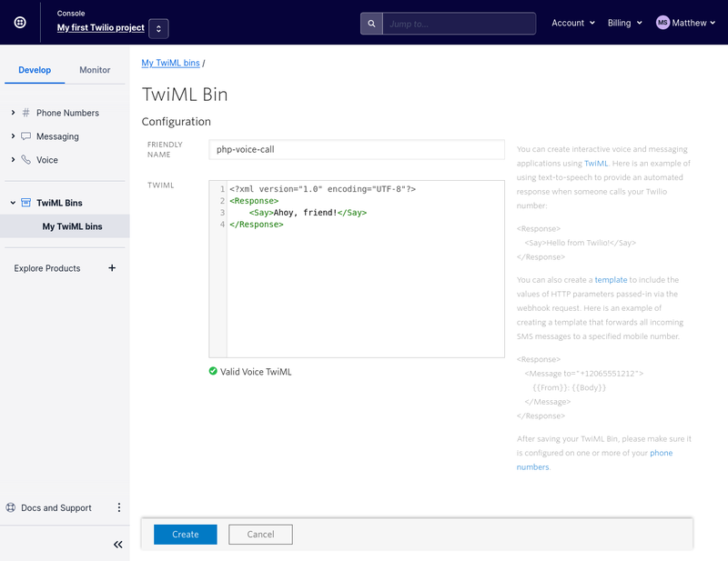Viewport: 728px width, 561px height.
Task: Click the Voice phone icon
Action: [25, 160]
